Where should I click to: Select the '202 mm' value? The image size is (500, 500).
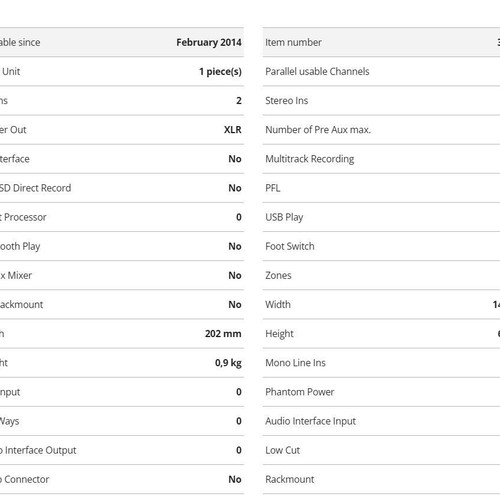coord(223,334)
